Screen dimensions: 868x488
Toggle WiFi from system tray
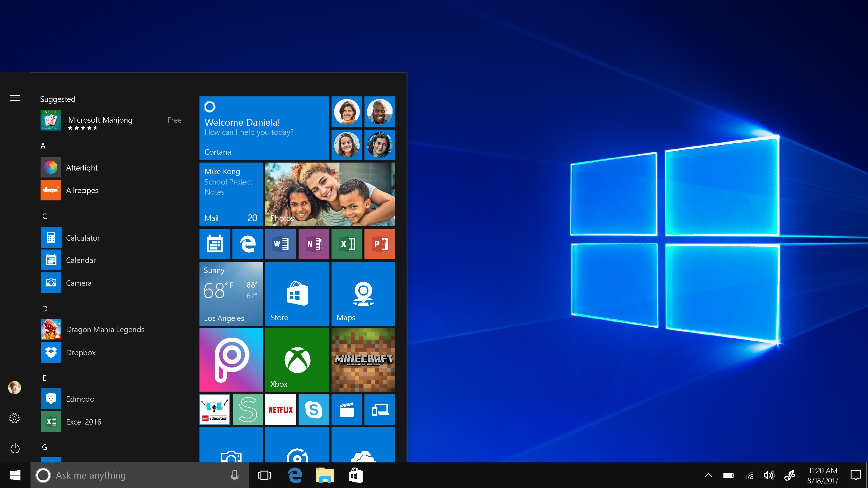click(x=752, y=475)
